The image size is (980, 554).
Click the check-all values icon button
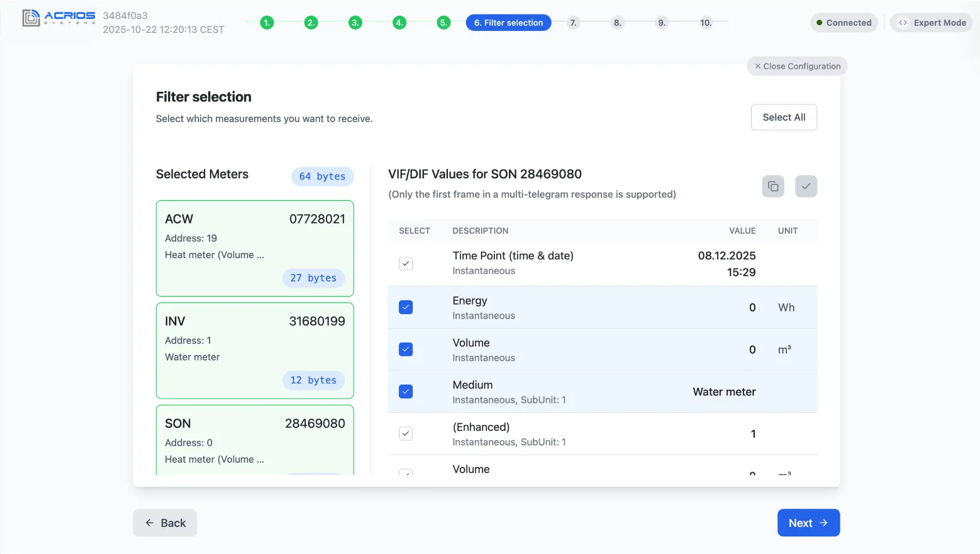coord(806,186)
